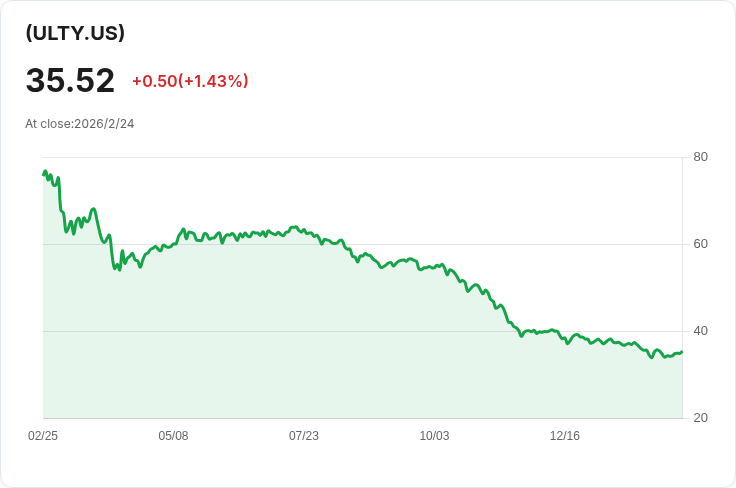Viewport: 736px width, 488px height.
Task: Click the chart line above the 12/16 label
Action: click(565, 338)
